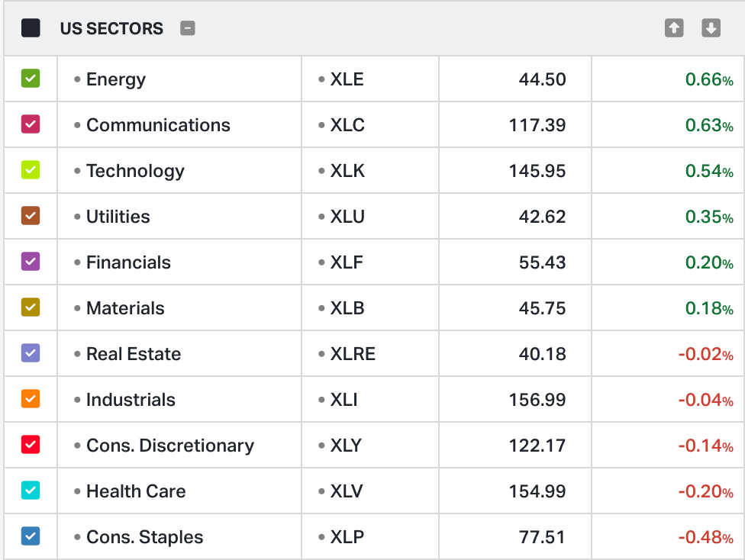Click the Health Care sector name
The height and width of the screenshot is (560, 745).
click(136, 491)
